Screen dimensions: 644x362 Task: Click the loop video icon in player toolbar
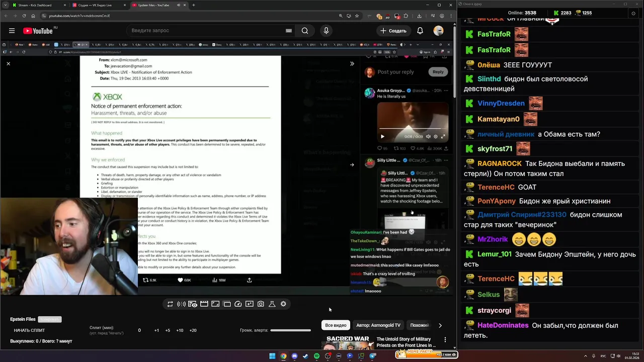(x=170, y=304)
